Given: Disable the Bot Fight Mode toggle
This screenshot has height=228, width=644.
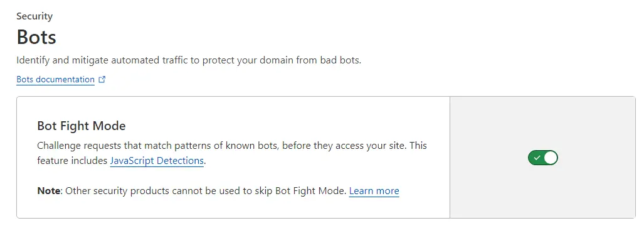Looking at the screenshot, I should pyautogui.click(x=543, y=158).
